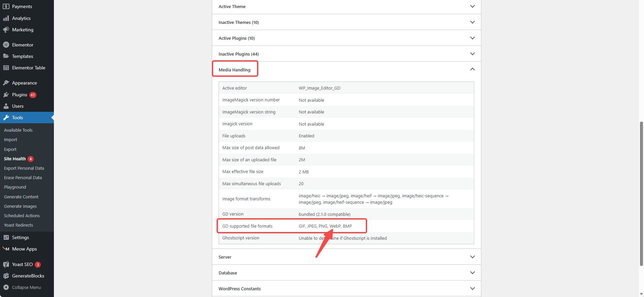Expand the Server info panel
Screen dimensions: 644x297
472,257
